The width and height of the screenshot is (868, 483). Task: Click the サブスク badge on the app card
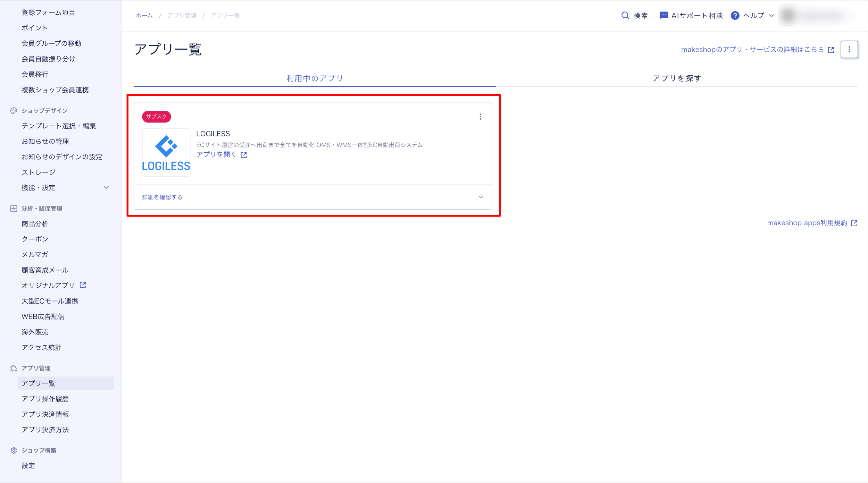pyautogui.click(x=156, y=117)
